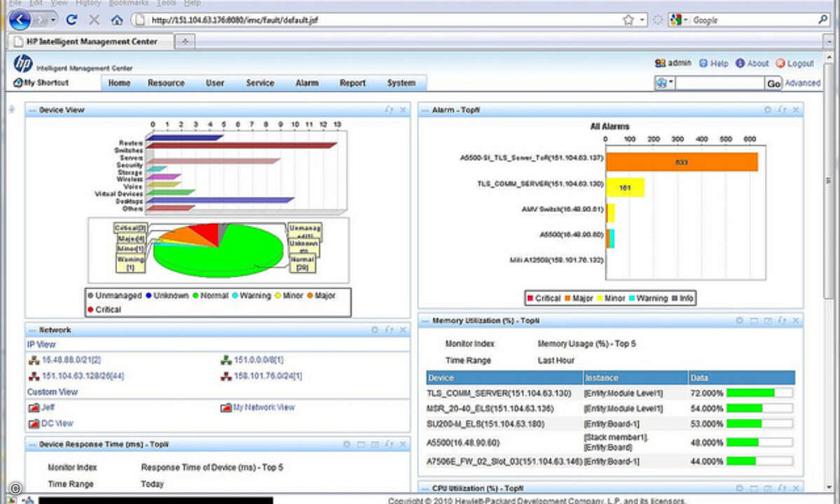This screenshot has height=504, width=840.
Task: Refresh the Network panel
Action: tap(389, 330)
